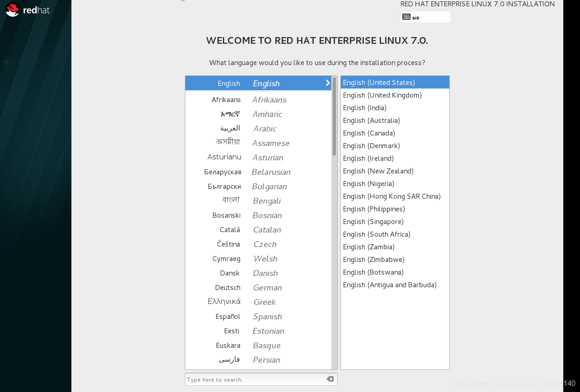Choose Estonian language row
Screen dimensions: 580x392
click(x=258, y=331)
